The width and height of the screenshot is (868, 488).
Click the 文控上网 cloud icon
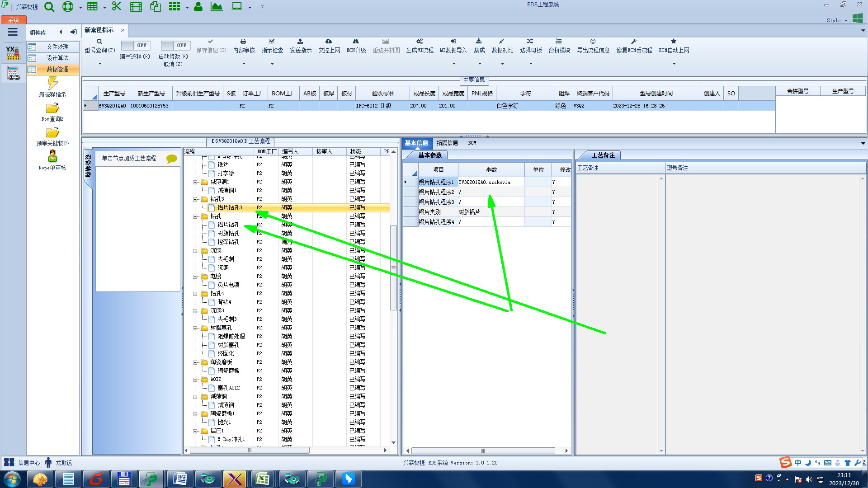click(x=329, y=42)
